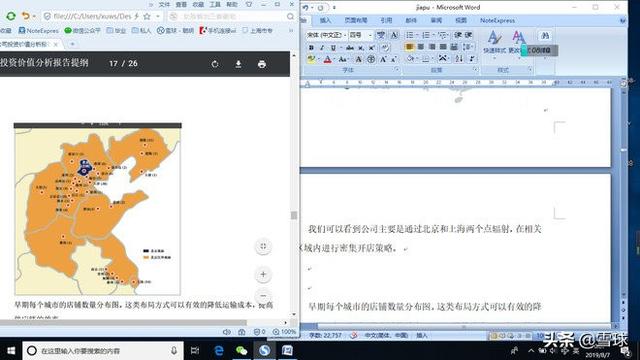Expand the bullet list dropdown arrow

[417, 35]
